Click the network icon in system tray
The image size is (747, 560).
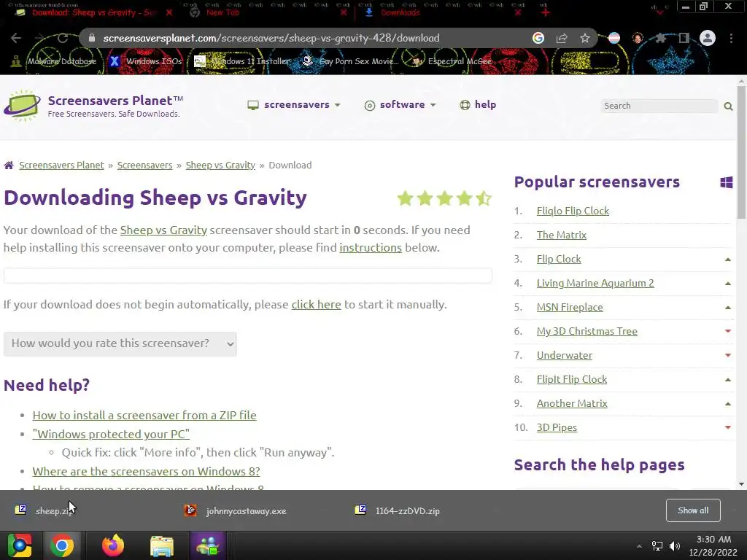pos(657,545)
